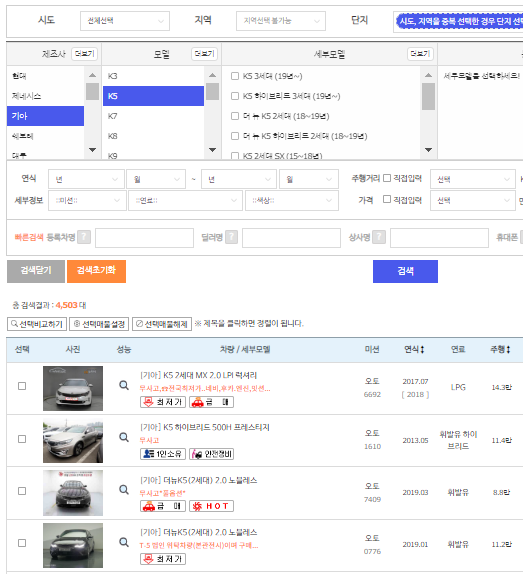
Task: Click blue 검색 button
Action: click(405, 271)
